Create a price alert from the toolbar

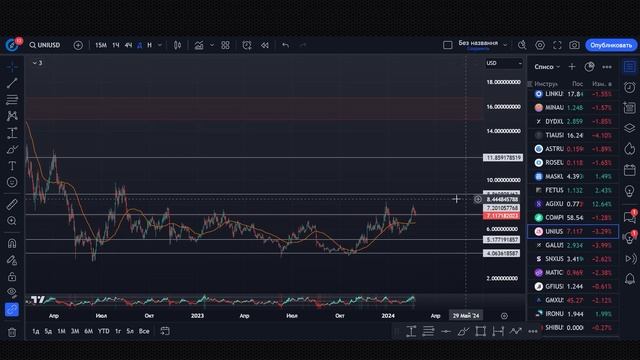pyautogui.click(x=247, y=45)
